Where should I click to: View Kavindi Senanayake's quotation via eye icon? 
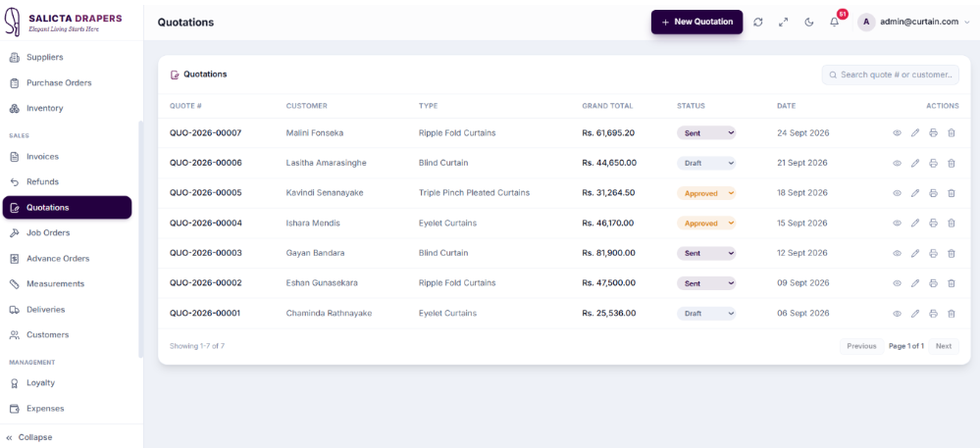click(897, 193)
